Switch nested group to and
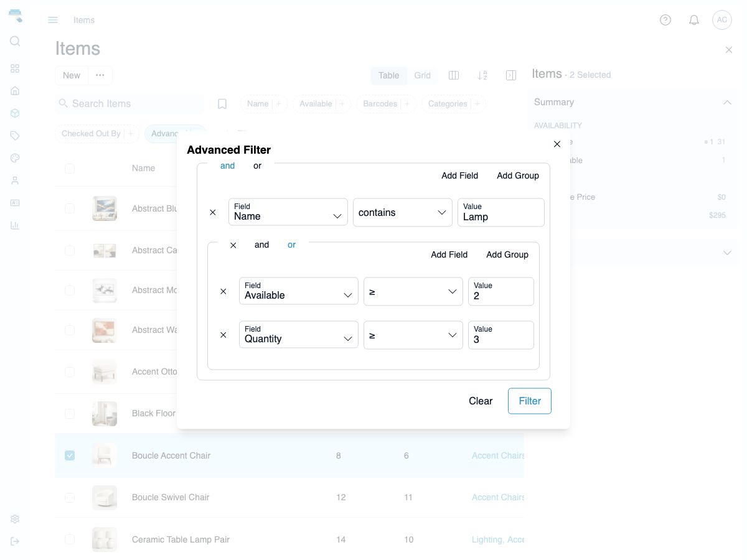This screenshot has height=560, width=747. point(261,245)
